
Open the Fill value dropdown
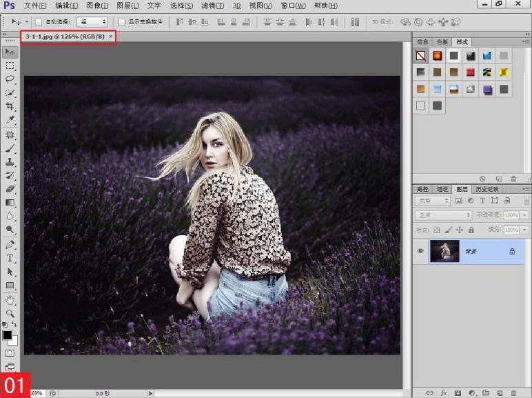point(525,230)
